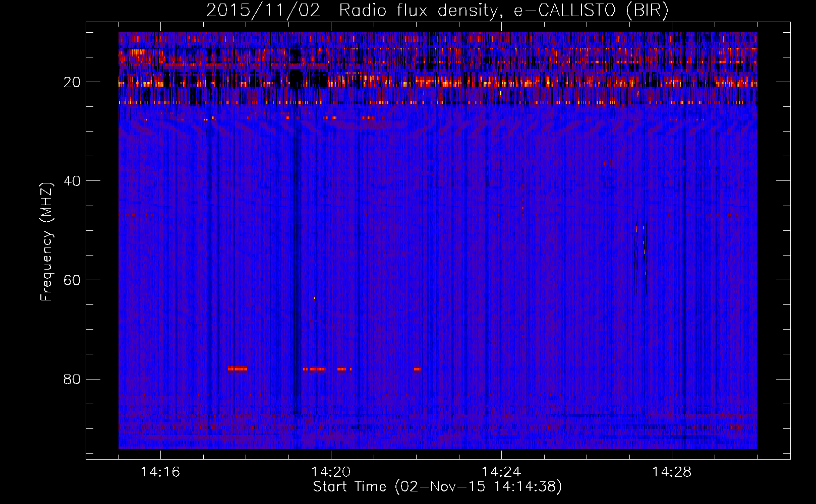Click the 'Start Time' x-axis label
Image resolution: width=816 pixels, height=504 pixels.
[437, 487]
